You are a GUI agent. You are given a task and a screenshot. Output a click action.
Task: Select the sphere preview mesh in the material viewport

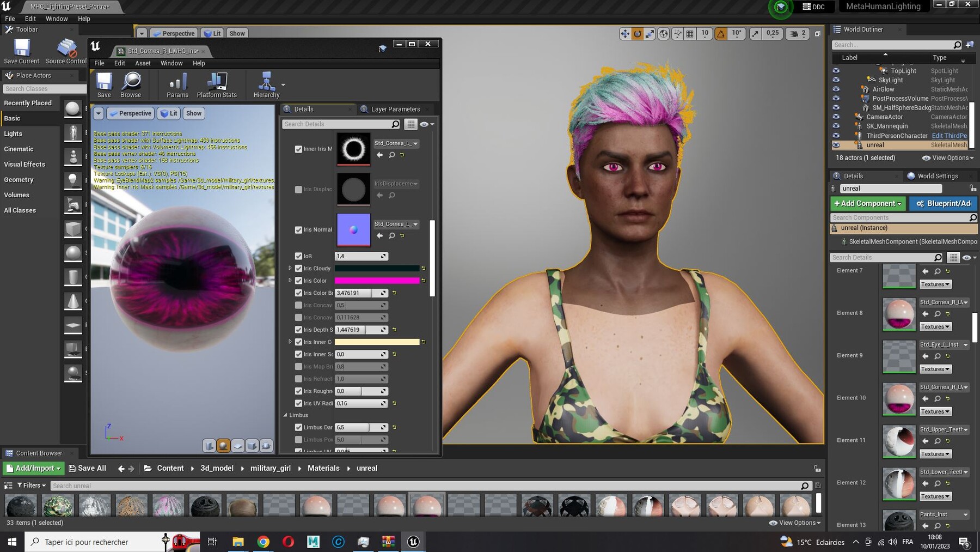[x=223, y=446]
